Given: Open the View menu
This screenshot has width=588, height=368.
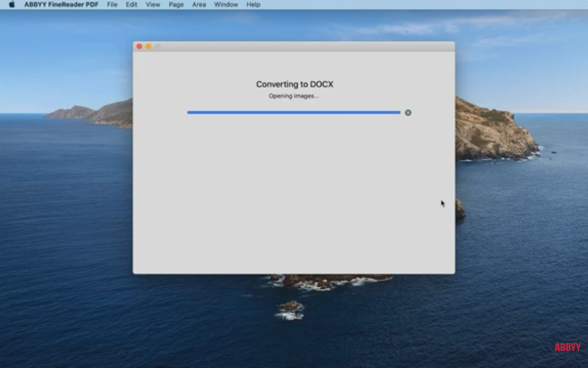Looking at the screenshot, I should [x=153, y=5].
